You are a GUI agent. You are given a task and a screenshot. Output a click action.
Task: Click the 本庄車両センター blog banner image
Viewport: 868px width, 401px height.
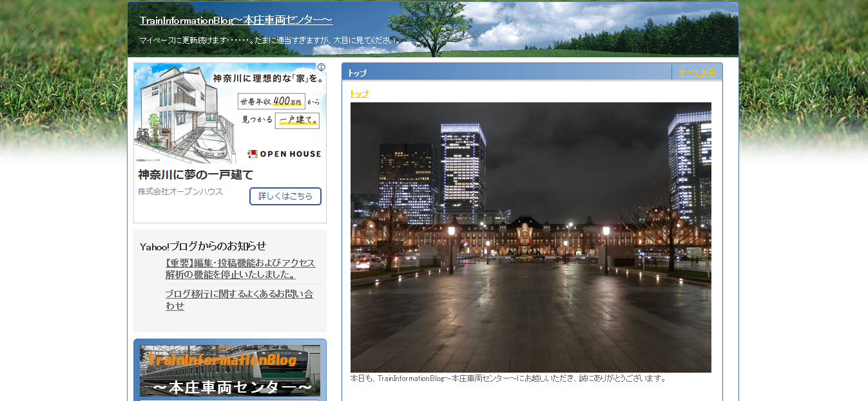pos(230,371)
